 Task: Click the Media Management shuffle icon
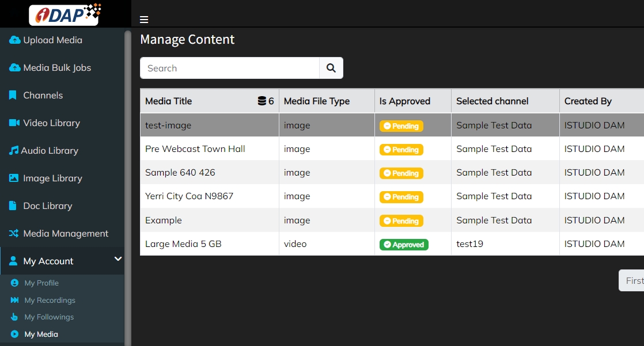14,233
